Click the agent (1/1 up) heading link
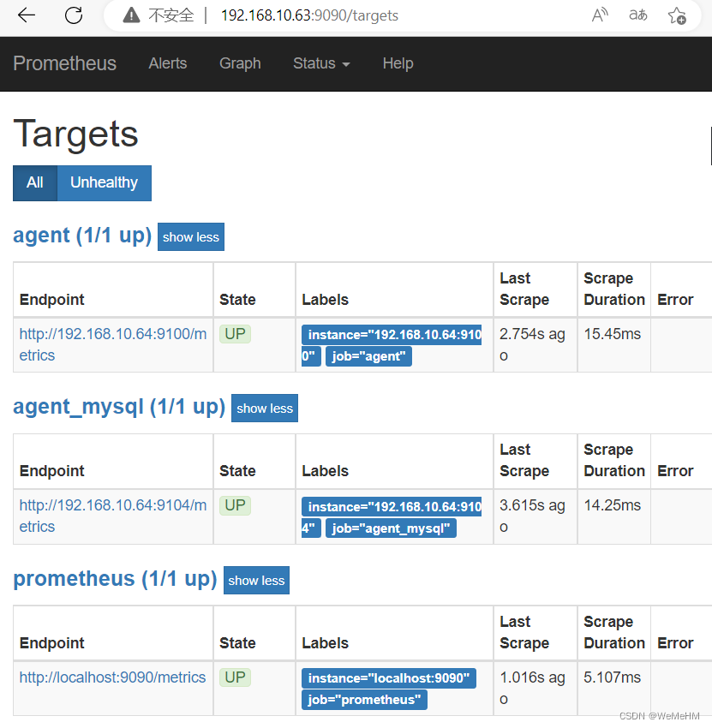712x728 pixels. (x=82, y=236)
